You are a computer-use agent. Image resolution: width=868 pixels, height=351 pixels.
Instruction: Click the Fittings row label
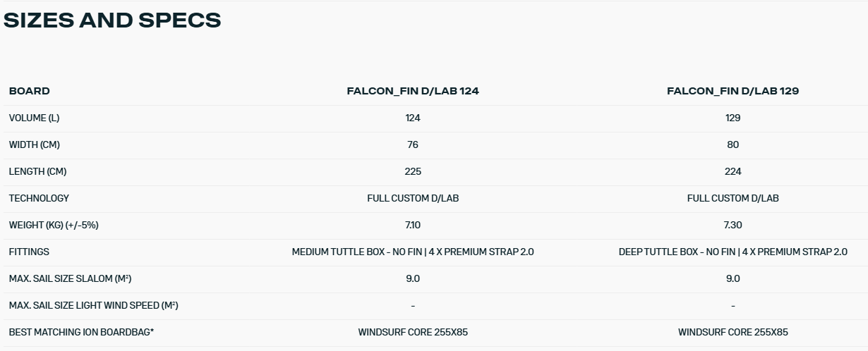coord(29,252)
